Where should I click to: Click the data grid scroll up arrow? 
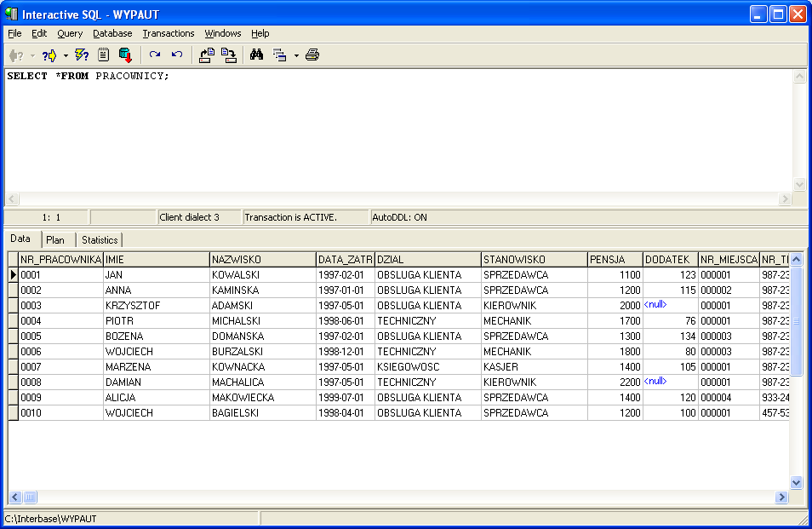797,259
